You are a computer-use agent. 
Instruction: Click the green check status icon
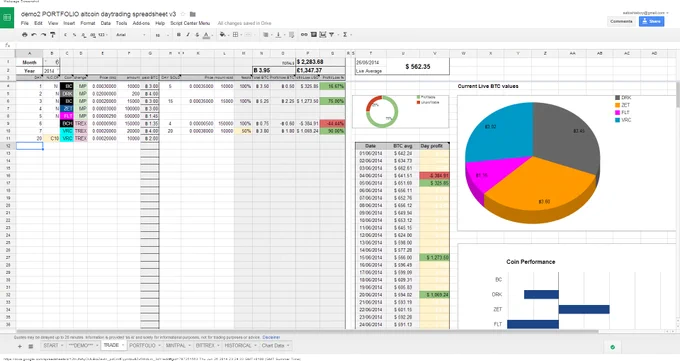click(x=612, y=347)
